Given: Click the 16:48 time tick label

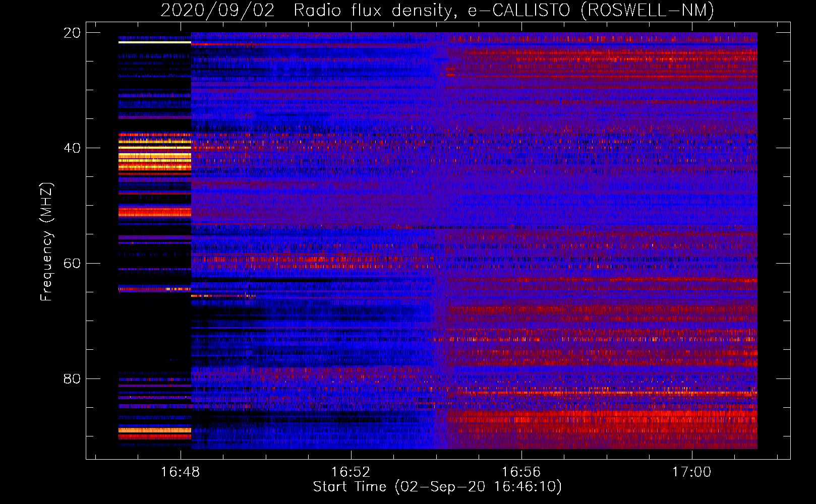Looking at the screenshot, I should pos(181,472).
